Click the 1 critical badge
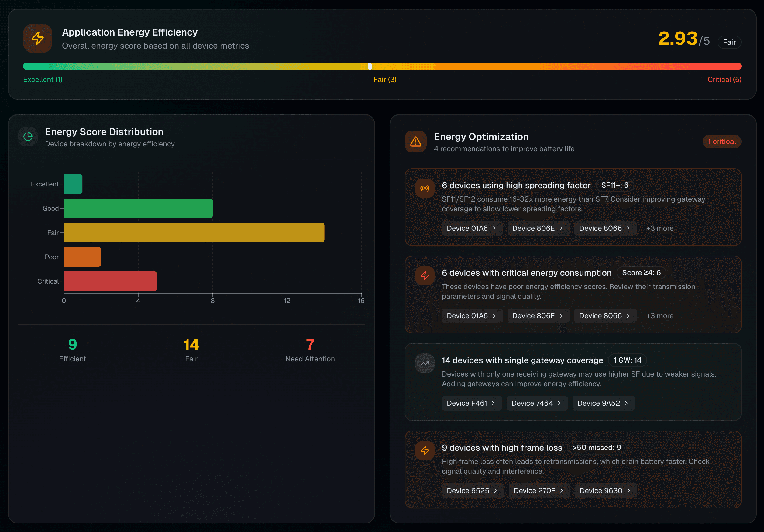The image size is (764, 532). [721, 142]
